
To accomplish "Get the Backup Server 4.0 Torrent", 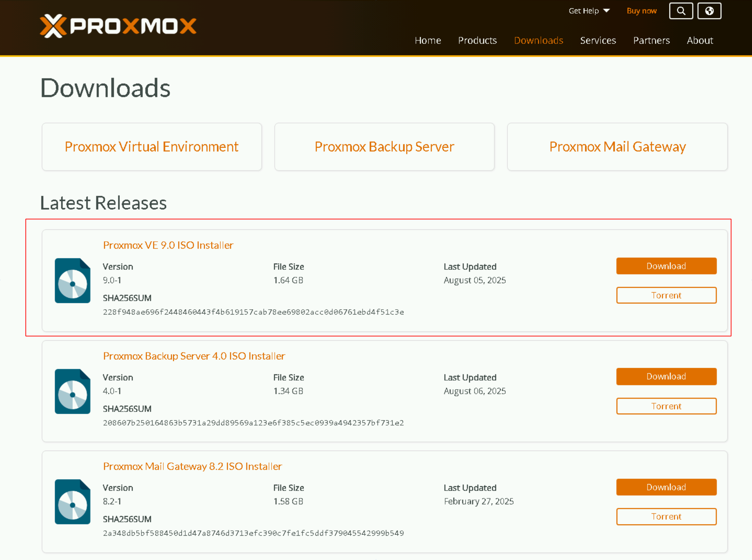I will coord(666,406).
